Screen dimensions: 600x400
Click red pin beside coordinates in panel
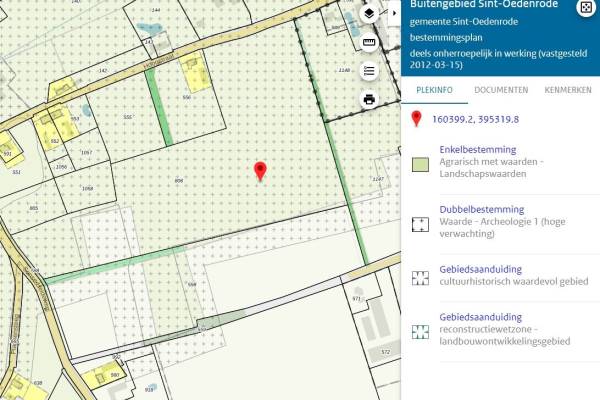(x=417, y=120)
